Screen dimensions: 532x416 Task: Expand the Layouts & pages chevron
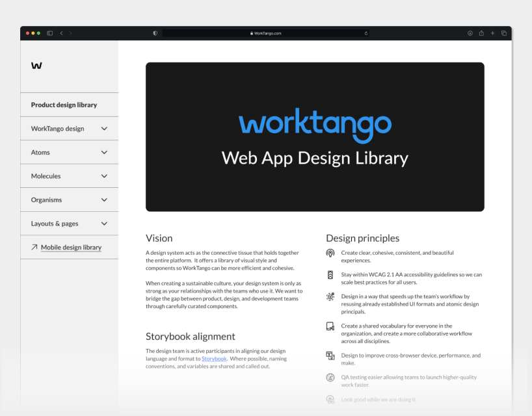104,224
